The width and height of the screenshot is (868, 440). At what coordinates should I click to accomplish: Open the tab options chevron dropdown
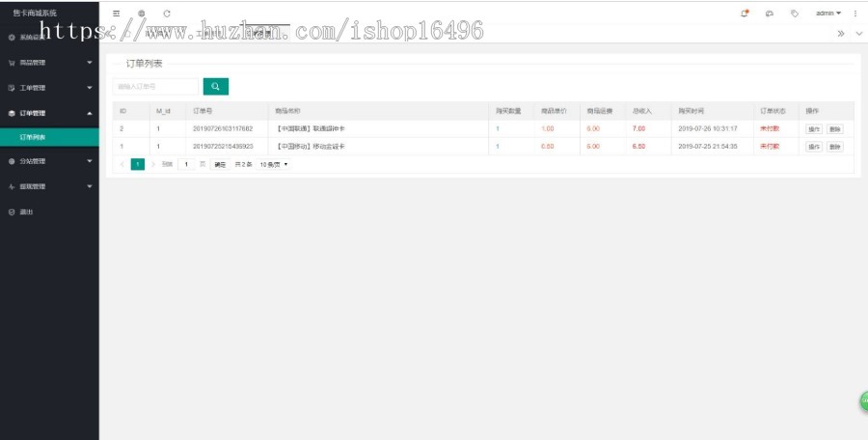858,33
